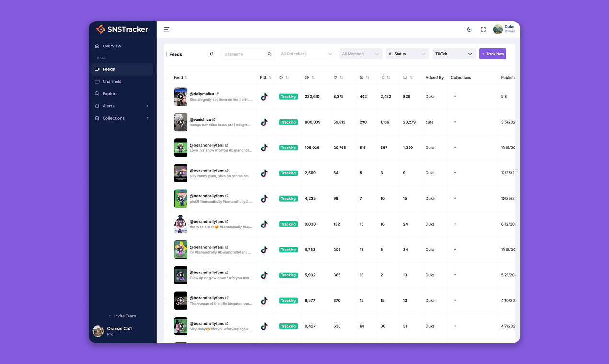Open the All Members dropdown
The width and height of the screenshot is (609, 364).
(361, 54)
